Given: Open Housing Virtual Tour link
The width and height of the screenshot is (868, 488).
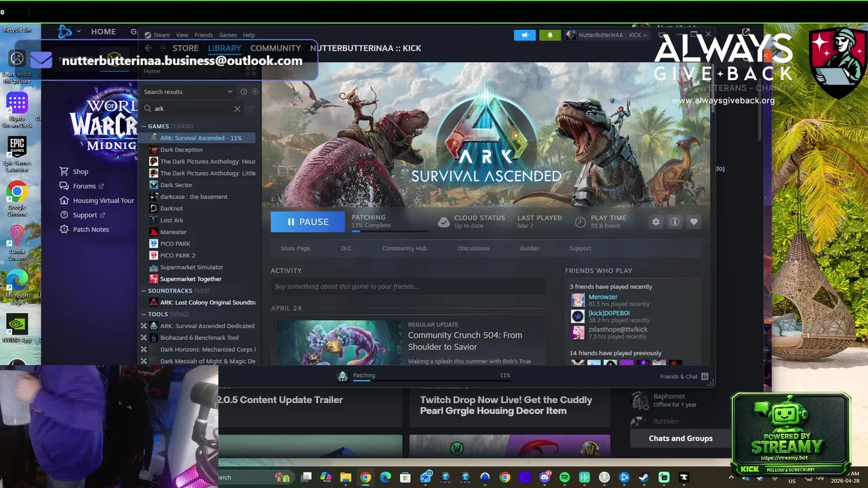Looking at the screenshot, I should 96,201.
